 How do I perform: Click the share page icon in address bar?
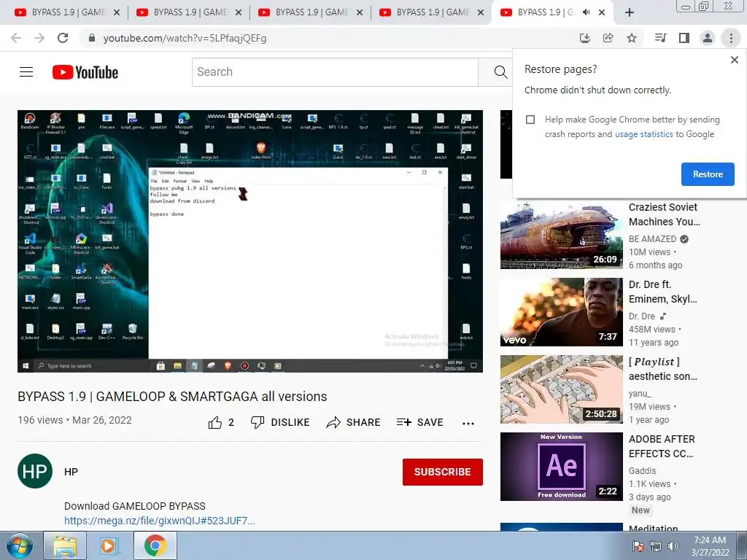click(608, 38)
